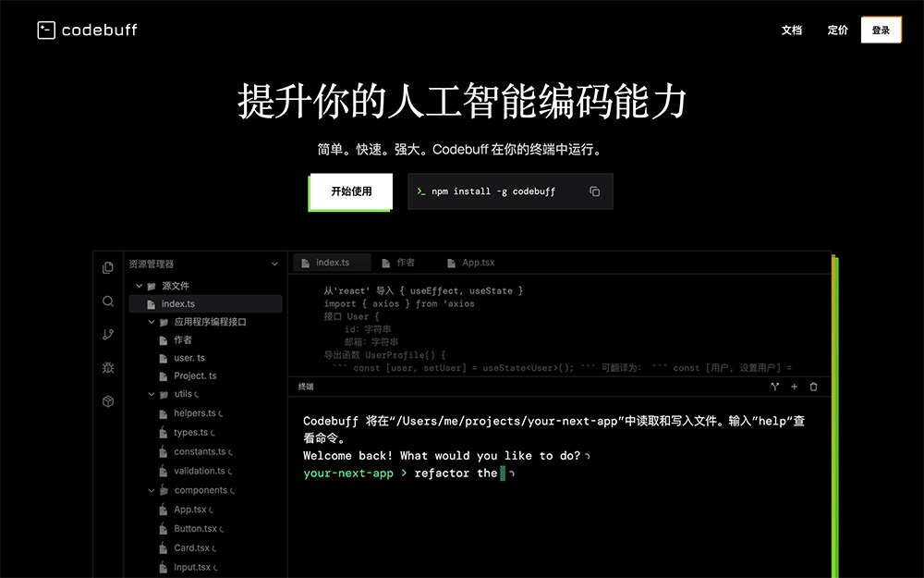Collapse the 源文件 folder
The image size is (924, 578).
pos(140,286)
